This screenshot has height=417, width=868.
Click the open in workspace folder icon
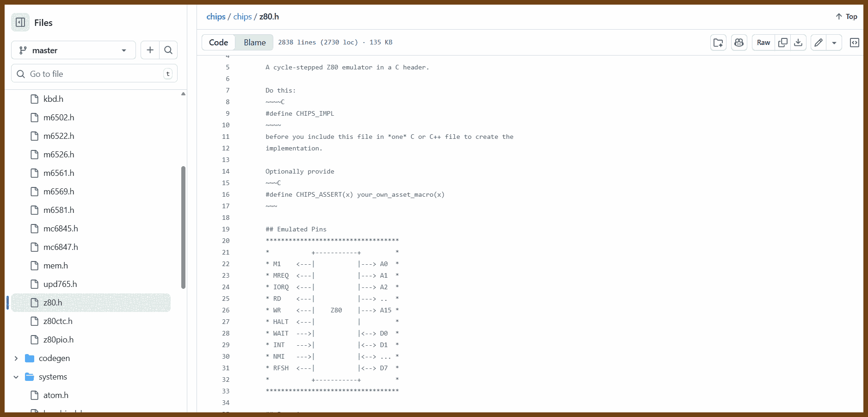(x=718, y=43)
